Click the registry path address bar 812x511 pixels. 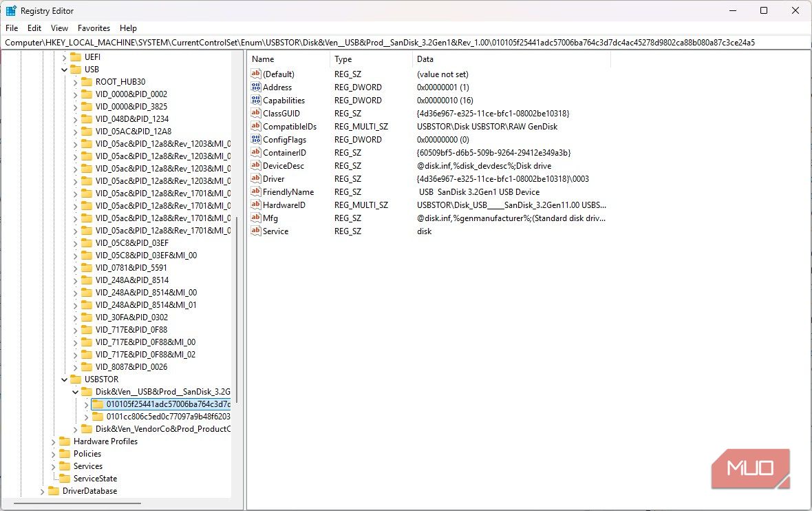(x=405, y=43)
